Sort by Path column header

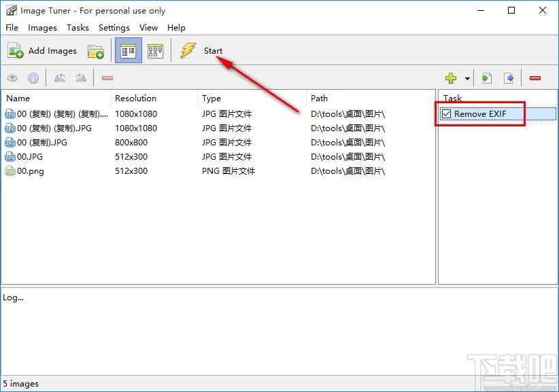pos(370,99)
